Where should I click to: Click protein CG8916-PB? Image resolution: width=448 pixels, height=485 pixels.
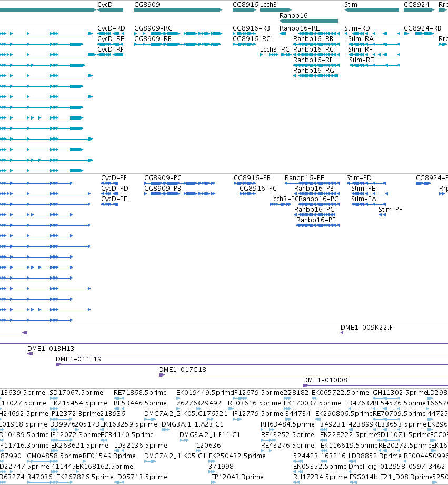(x=245, y=183)
